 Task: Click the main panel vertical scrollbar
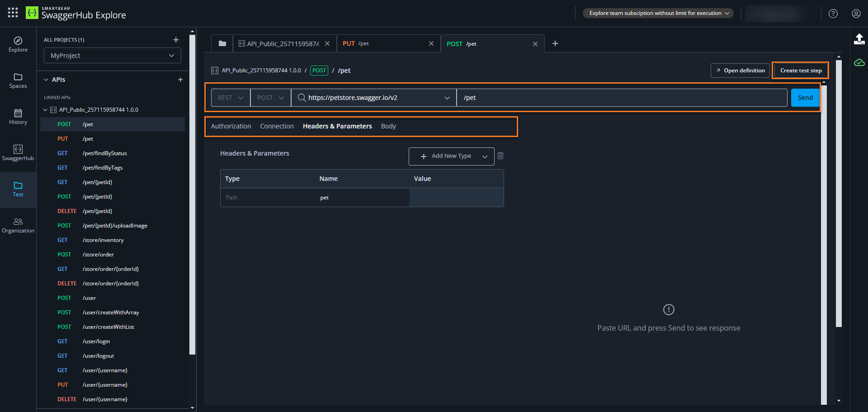[839, 194]
